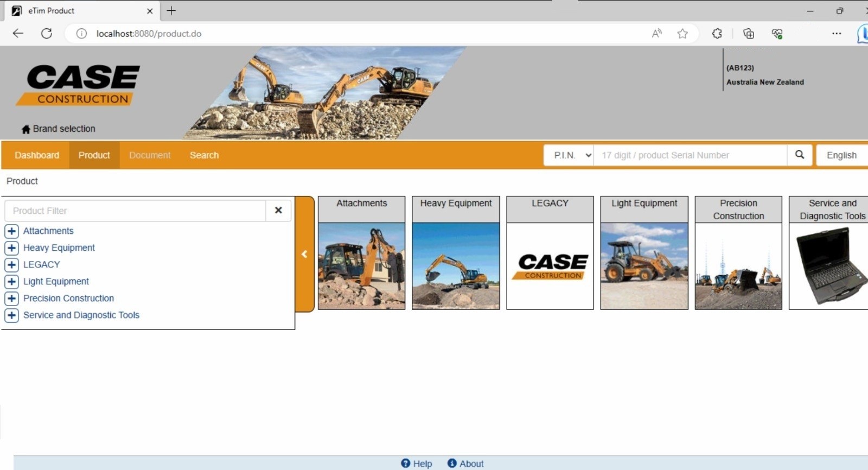Open Browser essentials heart icon
868x470 pixels.
[x=777, y=34]
